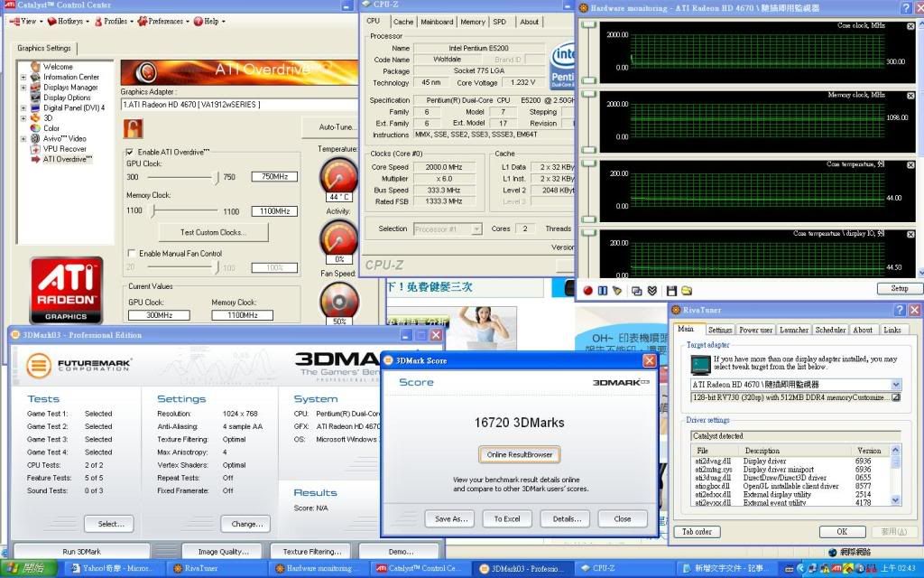This screenshot has width=924, height=578.
Task: Click the blue pause icon in Hardware monitoring toolbar
Action: tap(602, 291)
